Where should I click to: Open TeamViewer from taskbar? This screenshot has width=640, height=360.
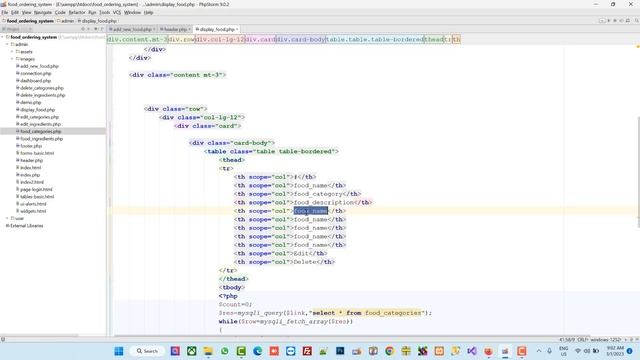click(x=291, y=351)
